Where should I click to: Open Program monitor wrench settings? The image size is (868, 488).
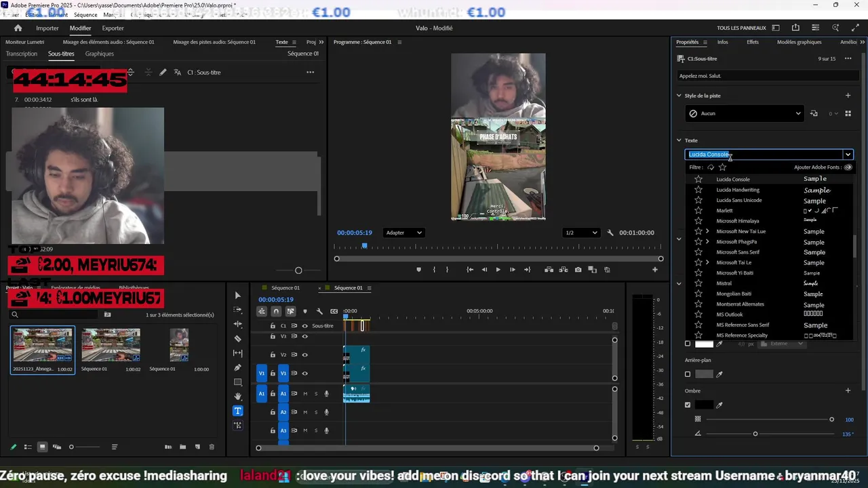coord(610,232)
